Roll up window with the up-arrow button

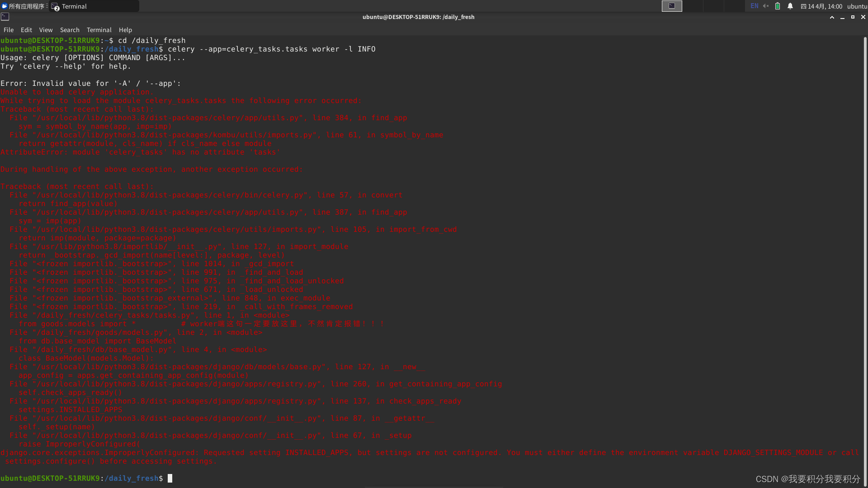coord(832,17)
